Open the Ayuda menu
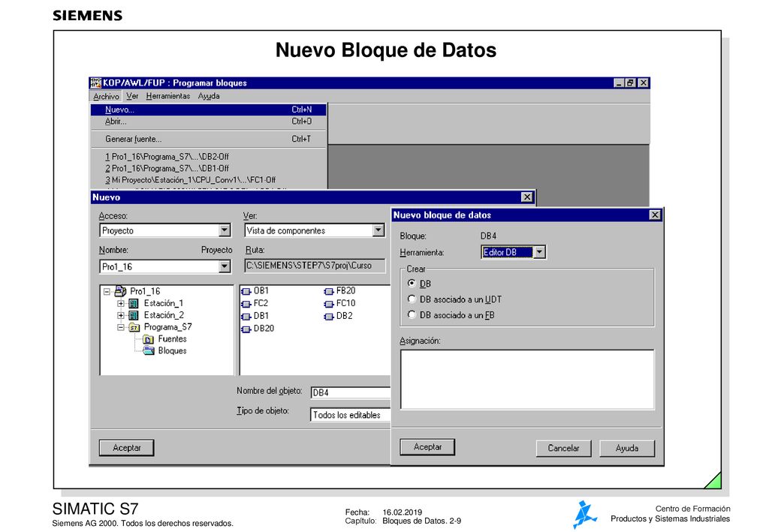Viewport: 769px width, 532px height. tap(209, 96)
